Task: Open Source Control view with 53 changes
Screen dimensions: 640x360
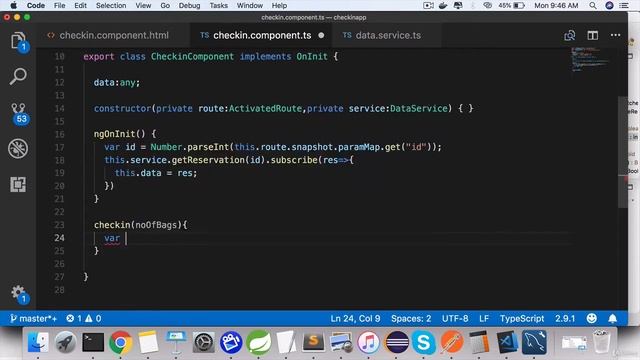Action: (x=19, y=113)
